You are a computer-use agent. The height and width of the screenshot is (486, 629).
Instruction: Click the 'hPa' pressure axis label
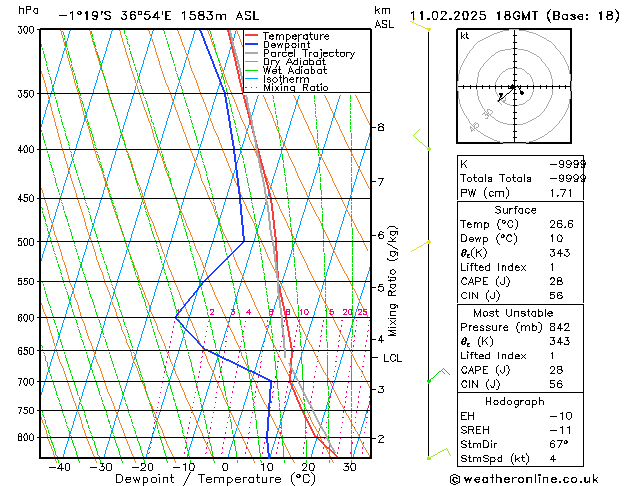coord(28,10)
